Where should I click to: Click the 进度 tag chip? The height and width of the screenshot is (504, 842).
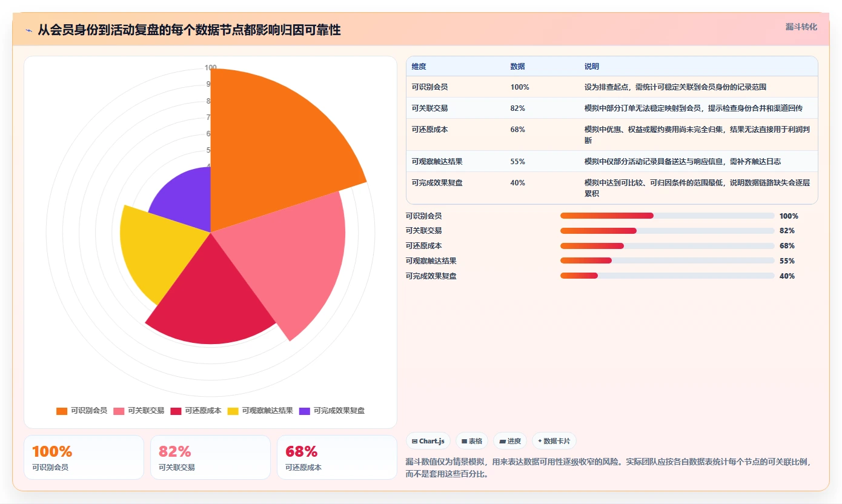[x=510, y=441]
